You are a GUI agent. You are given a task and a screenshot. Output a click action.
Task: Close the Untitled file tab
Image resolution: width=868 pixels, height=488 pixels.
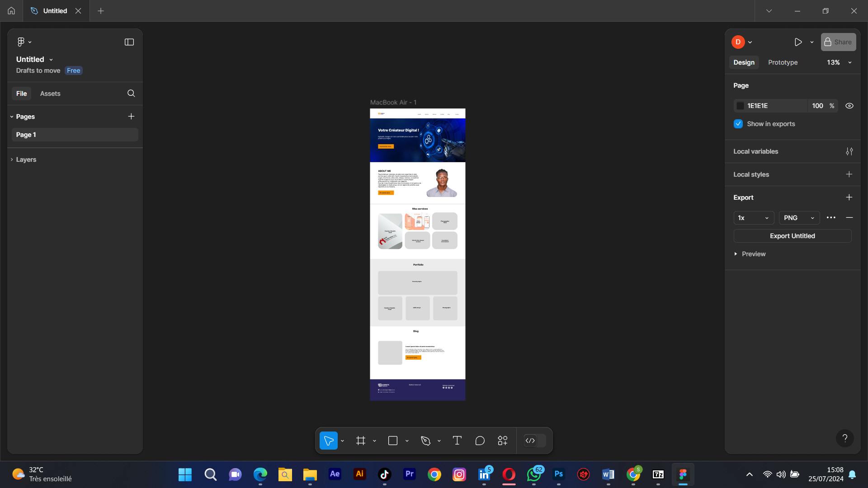click(78, 11)
